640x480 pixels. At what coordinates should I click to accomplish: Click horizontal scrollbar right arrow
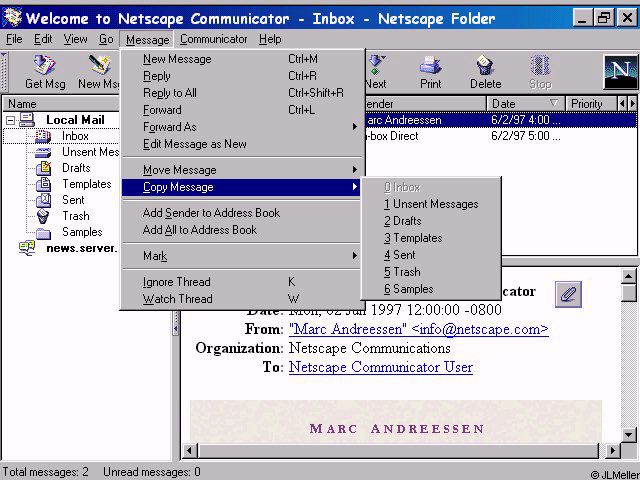[612, 451]
